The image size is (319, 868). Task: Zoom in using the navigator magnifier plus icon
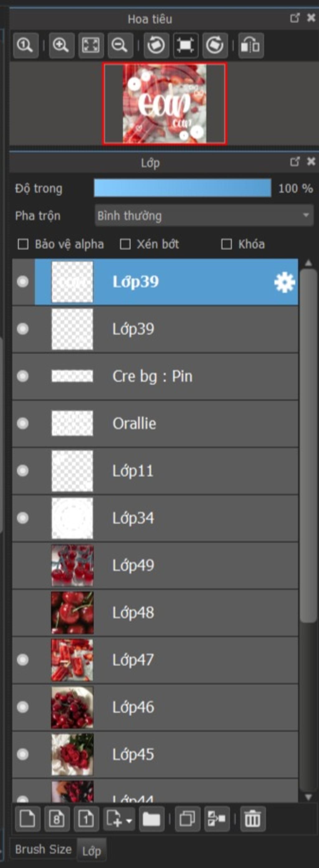61,45
